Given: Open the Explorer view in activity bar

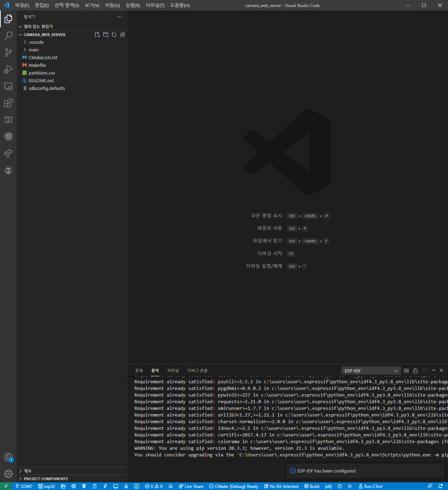Looking at the screenshot, I should [8, 19].
